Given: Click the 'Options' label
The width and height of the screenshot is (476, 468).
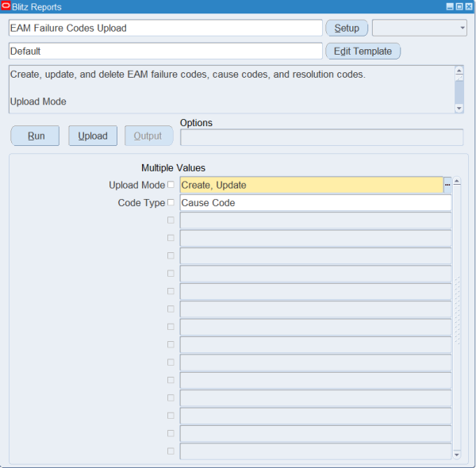Looking at the screenshot, I should click(196, 123).
